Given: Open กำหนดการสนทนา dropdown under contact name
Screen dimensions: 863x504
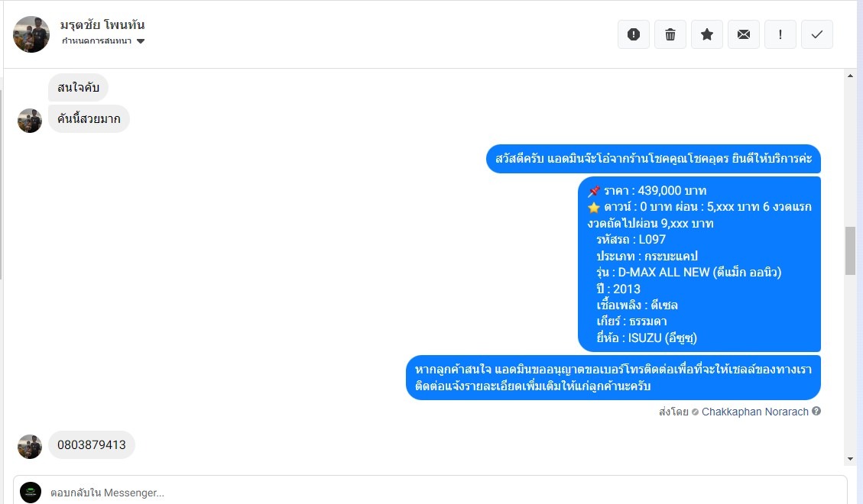Looking at the screenshot, I should click(103, 41).
